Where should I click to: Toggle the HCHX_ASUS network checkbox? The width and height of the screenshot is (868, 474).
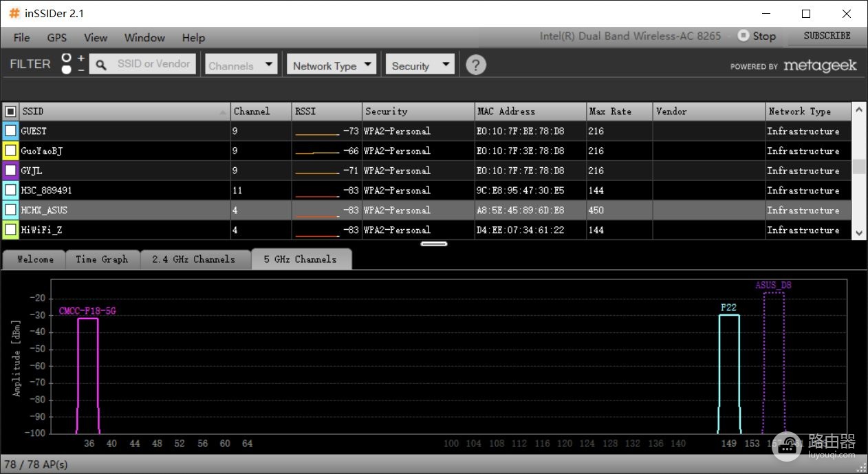[10, 210]
